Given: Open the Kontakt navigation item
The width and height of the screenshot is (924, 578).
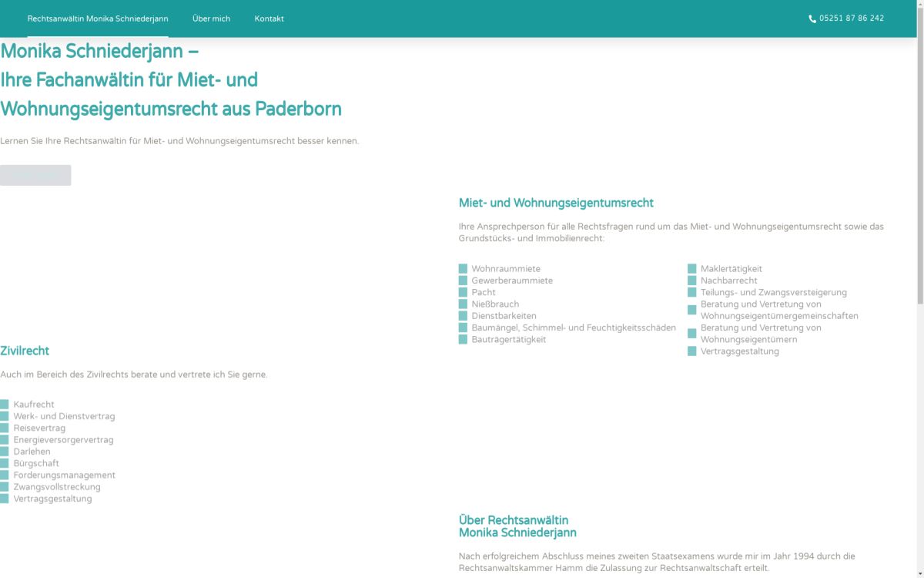Looking at the screenshot, I should [269, 18].
